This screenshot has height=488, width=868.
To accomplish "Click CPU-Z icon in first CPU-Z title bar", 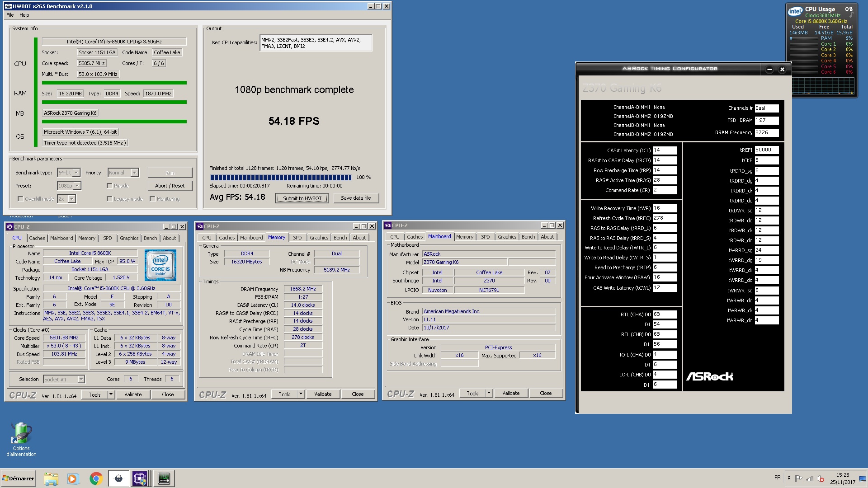I will click(10, 227).
